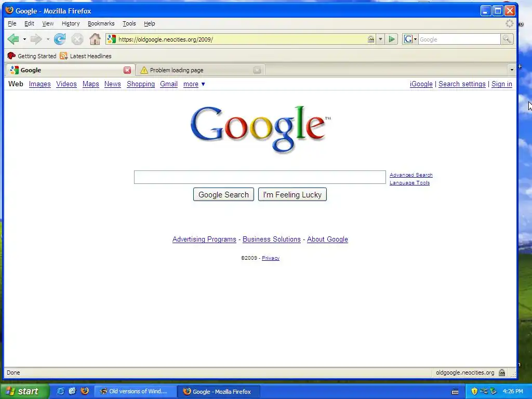The image size is (532, 399).
Task: Open Language Tools link
Action: 409,183
